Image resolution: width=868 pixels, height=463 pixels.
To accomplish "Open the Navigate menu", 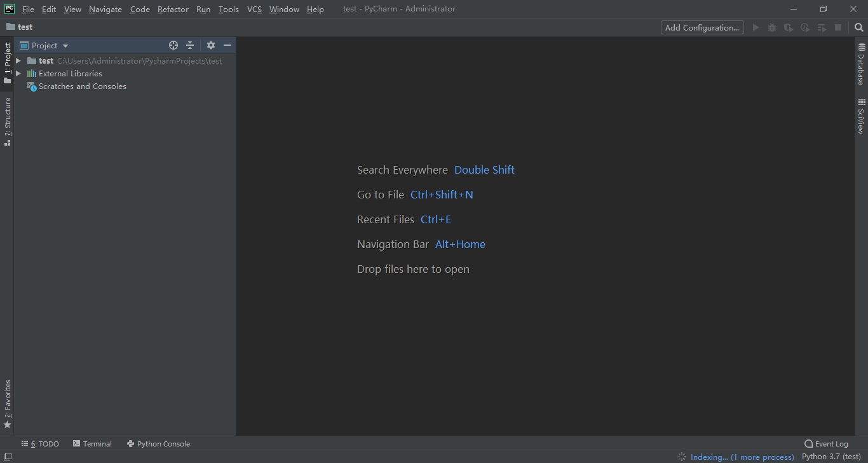I will 105,9.
